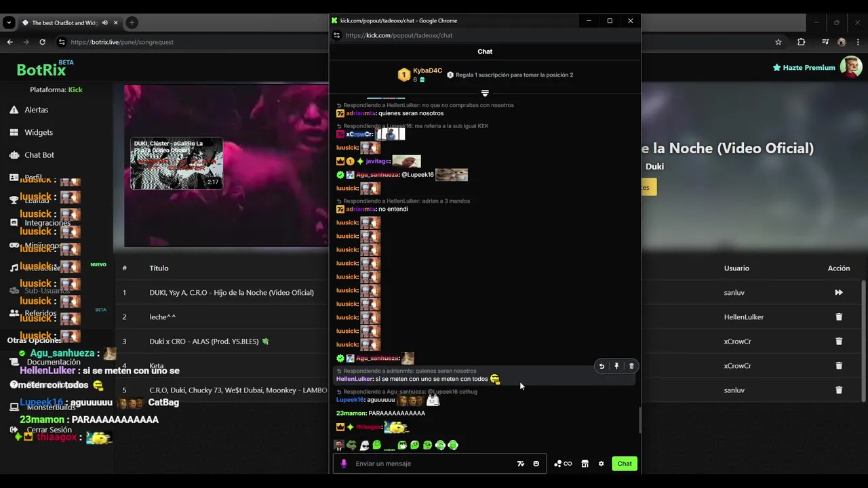The width and height of the screenshot is (868, 488).
Task: Click the Regala 1 suscripción leaderboard text
Action: 514,75
